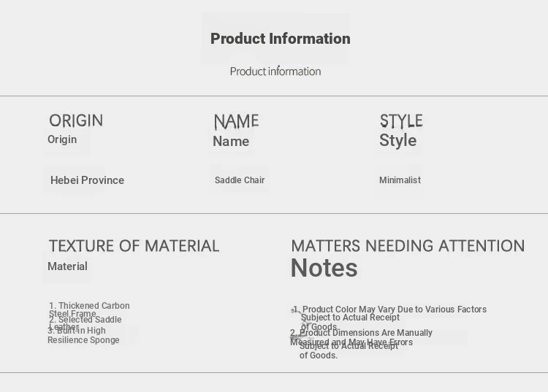This screenshot has width=548, height=392.
Task: Click the uppercase ORIGIN heading
Action: [x=76, y=120]
